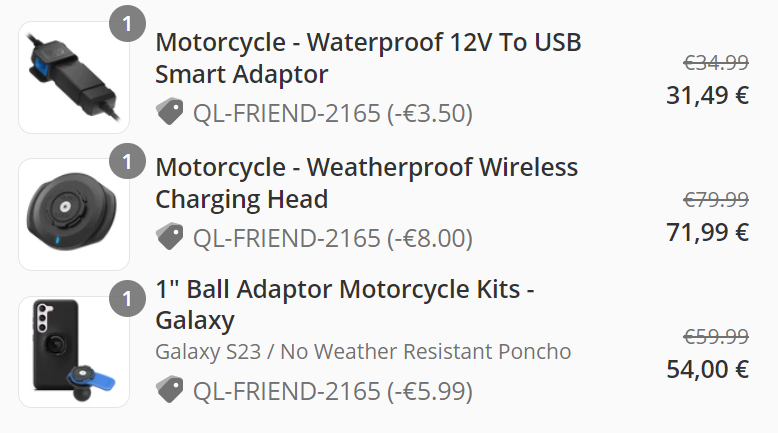Click the discount tag icon for Wireless Charging Head
This screenshot has width=778, height=433.
click(x=170, y=237)
